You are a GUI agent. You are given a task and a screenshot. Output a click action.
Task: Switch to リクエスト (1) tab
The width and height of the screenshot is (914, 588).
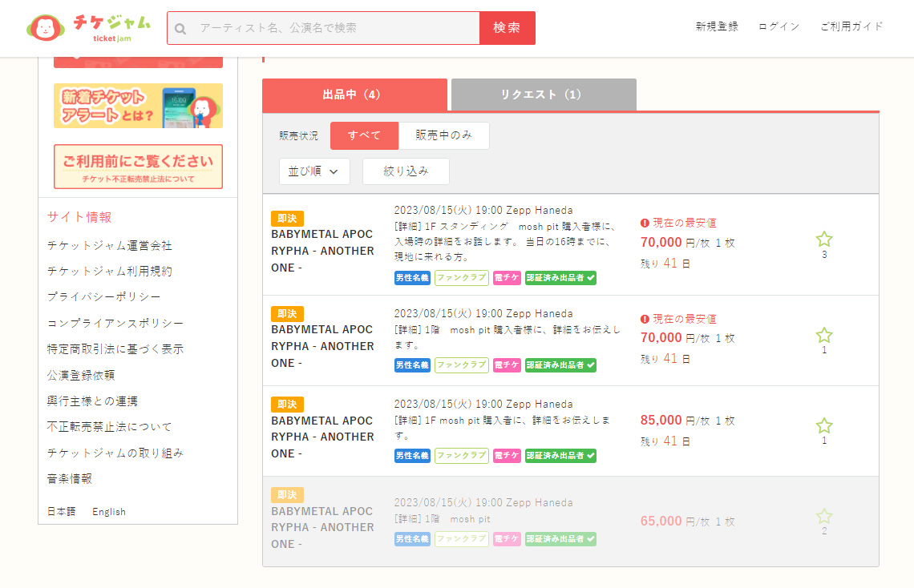[544, 95]
